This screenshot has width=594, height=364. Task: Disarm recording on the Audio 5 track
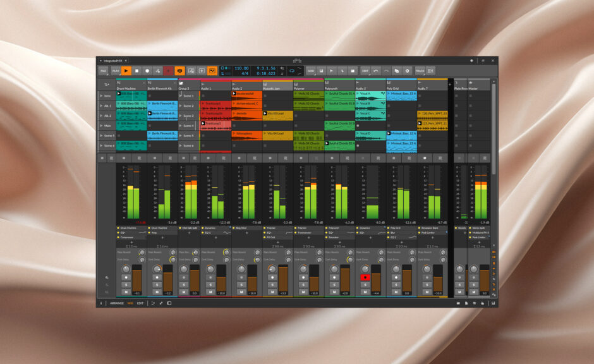pos(365,277)
